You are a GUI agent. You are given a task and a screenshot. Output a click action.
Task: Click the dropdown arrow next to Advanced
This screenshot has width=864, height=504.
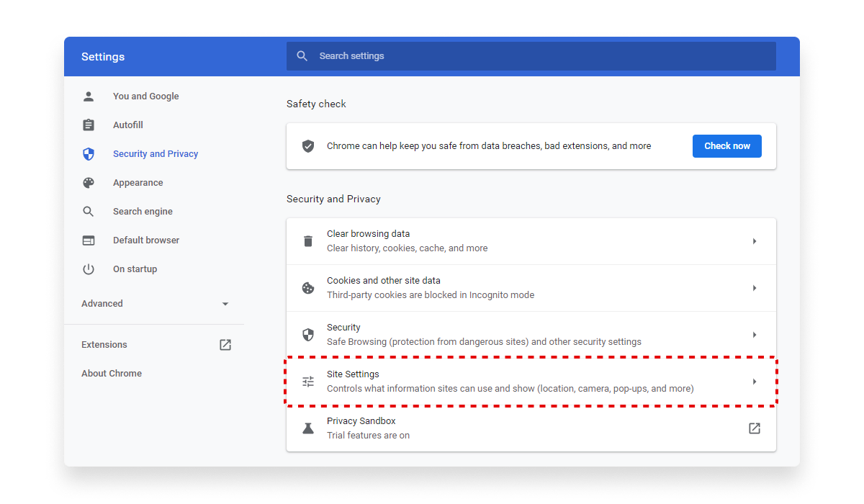[225, 304]
